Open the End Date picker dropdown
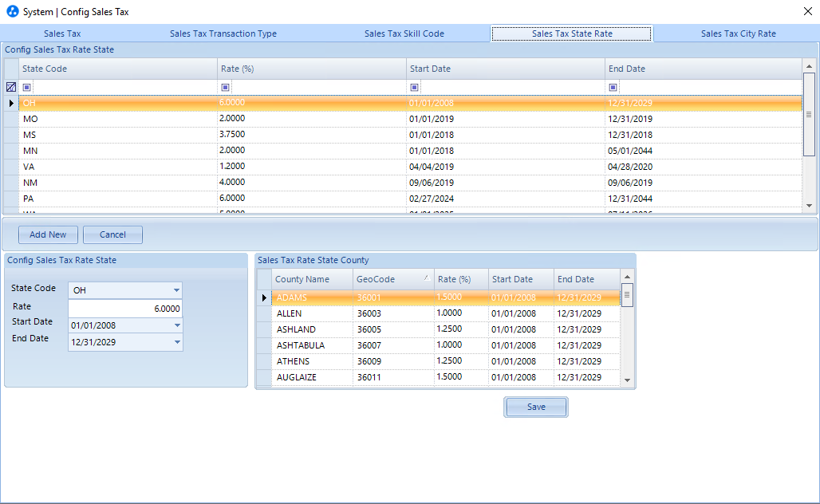820x504 pixels. click(x=177, y=342)
